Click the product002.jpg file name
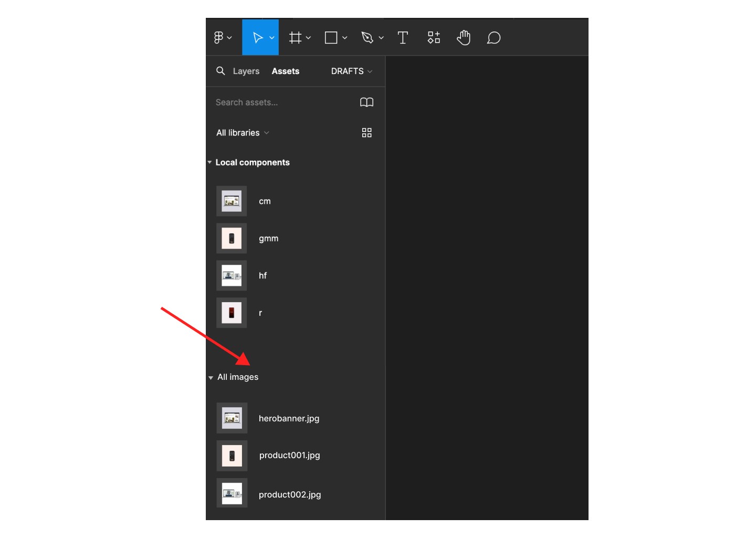 click(290, 495)
